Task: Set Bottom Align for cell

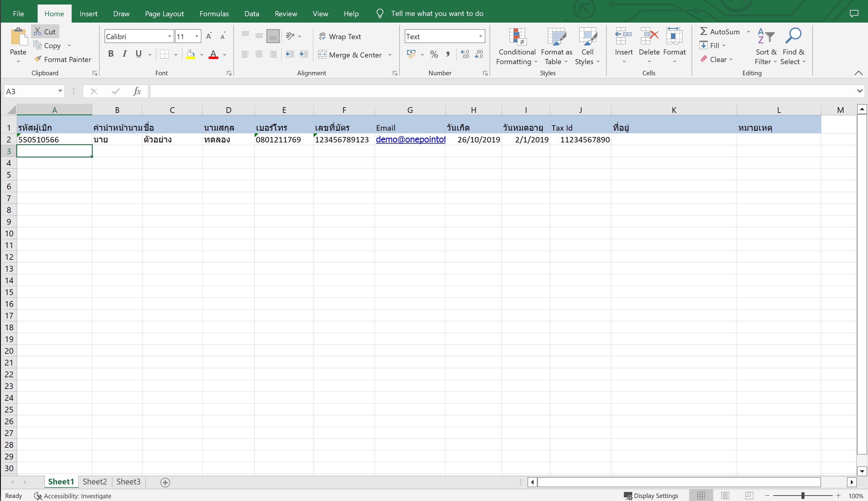Action: tap(273, 36)
